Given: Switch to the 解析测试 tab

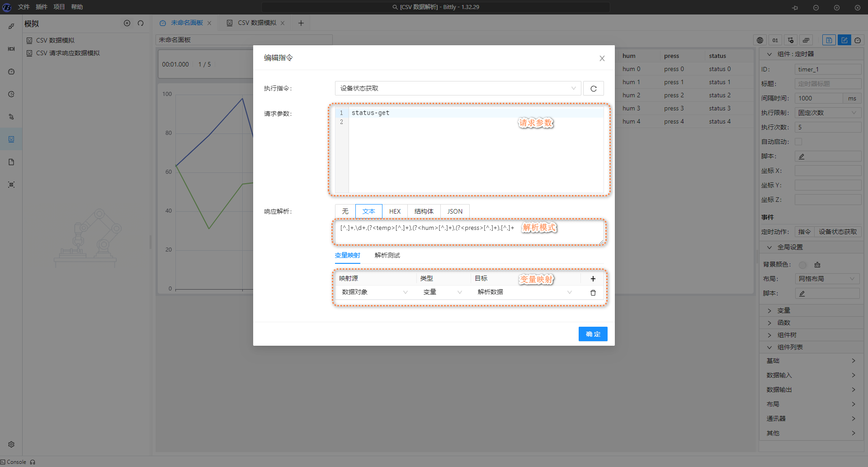Looking at the screenshot, I should pos(387,256).
